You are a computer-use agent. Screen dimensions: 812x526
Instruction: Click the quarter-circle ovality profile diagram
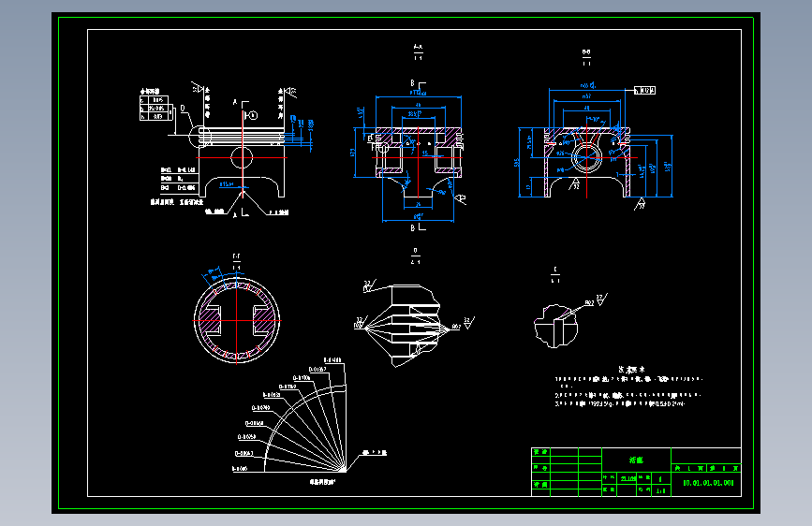(305, 428)
